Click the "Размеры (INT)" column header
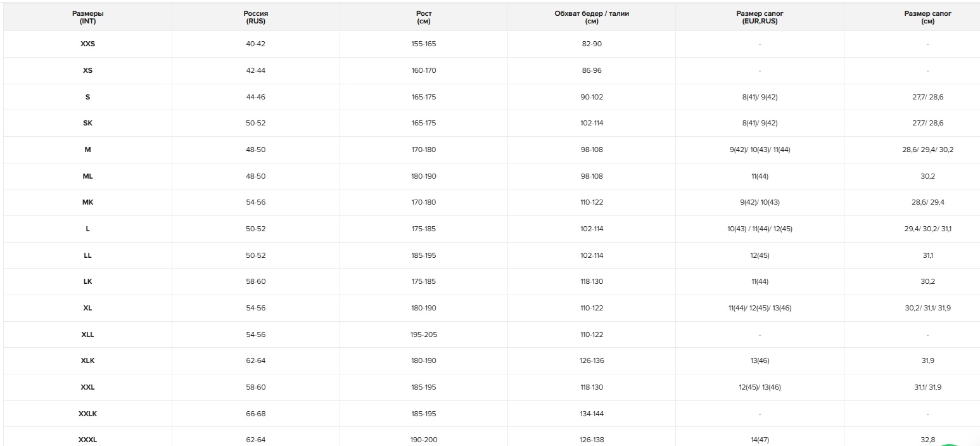 point(87,17)
